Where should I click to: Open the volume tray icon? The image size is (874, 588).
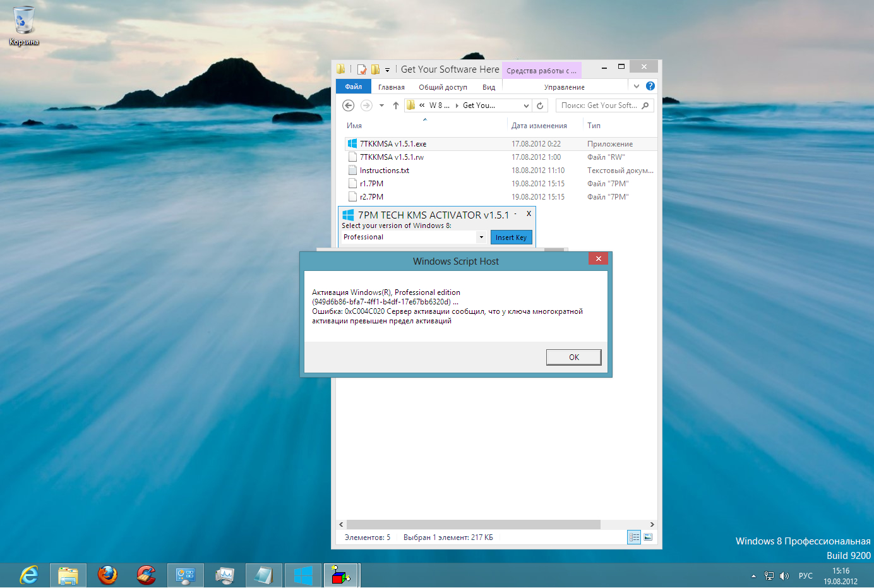tap(784, 576)
